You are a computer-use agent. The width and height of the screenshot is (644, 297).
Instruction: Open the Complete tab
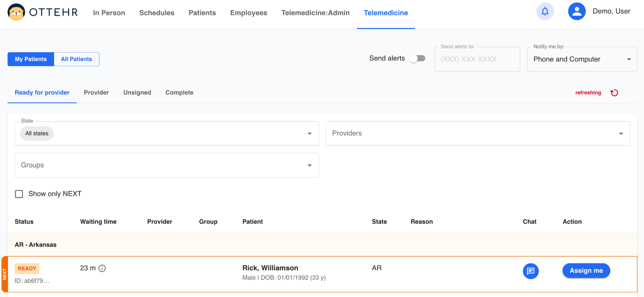coord(179,93)
